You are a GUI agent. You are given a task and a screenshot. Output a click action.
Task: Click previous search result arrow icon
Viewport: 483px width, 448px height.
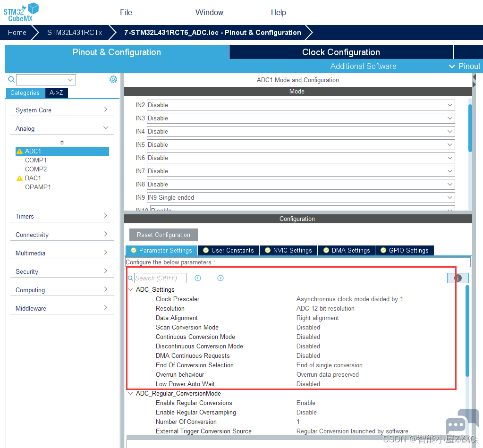coord(198,278)
